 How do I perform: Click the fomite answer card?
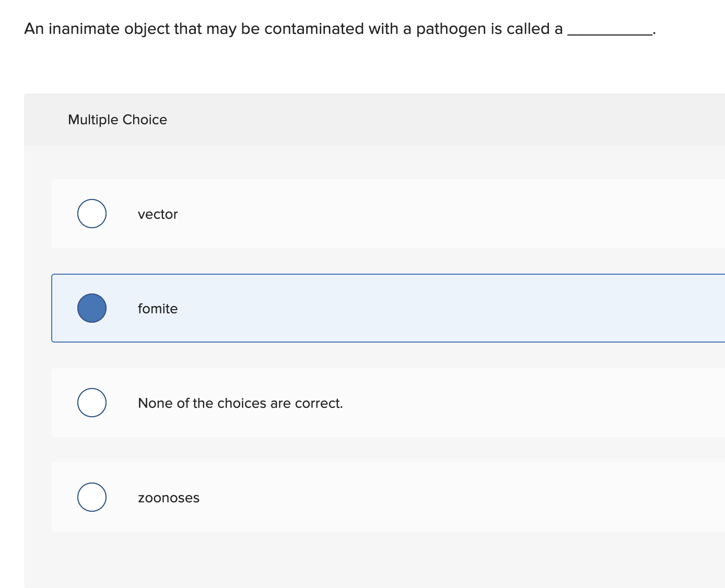[313, 308]
